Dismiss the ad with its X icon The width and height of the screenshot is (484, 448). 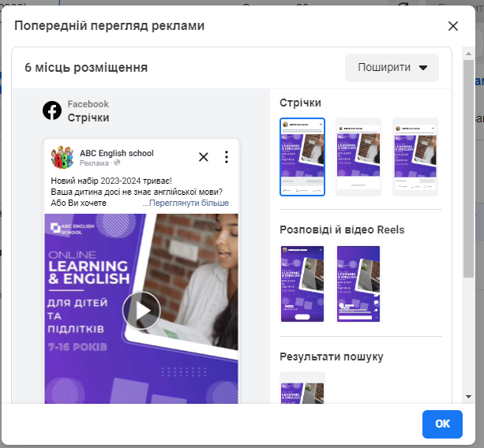204,157
